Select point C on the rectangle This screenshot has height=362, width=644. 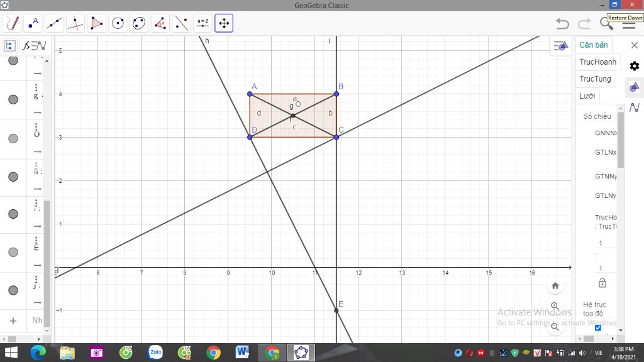(336, 137)
